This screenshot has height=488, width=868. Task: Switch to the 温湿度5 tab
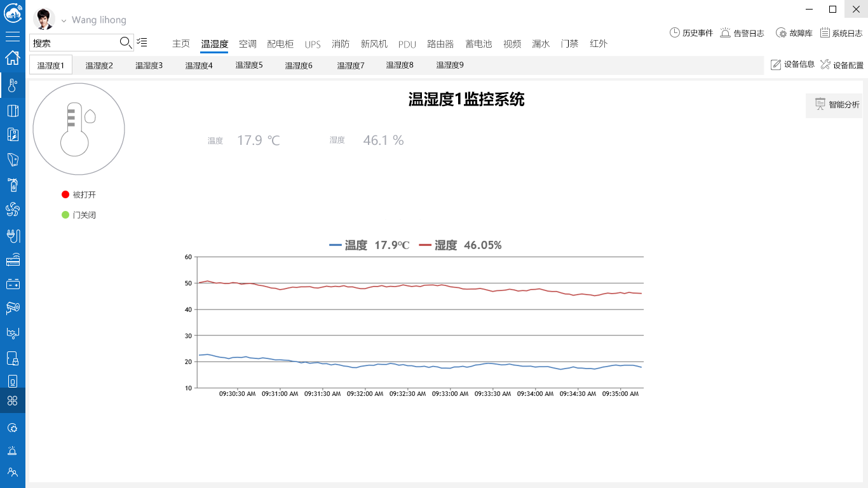click(249, 65)
